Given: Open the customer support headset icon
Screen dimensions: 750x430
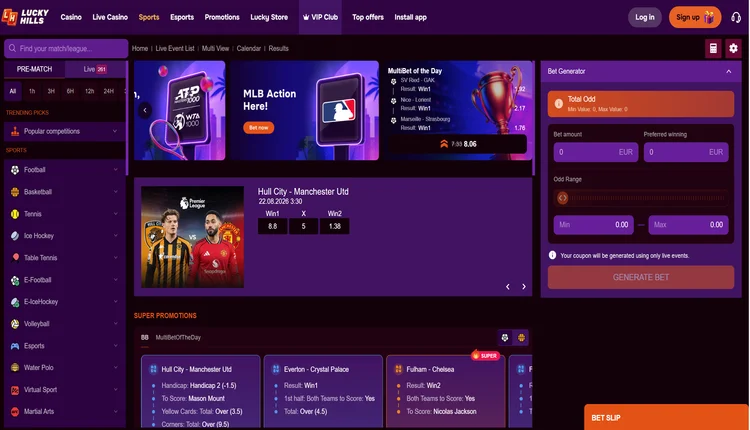Looking at the screenshot, I should pyautogui.click(x=736, y=17).
